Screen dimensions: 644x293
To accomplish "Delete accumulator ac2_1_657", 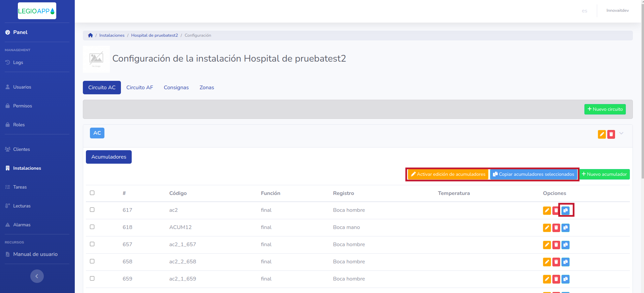I will (556, 245).
